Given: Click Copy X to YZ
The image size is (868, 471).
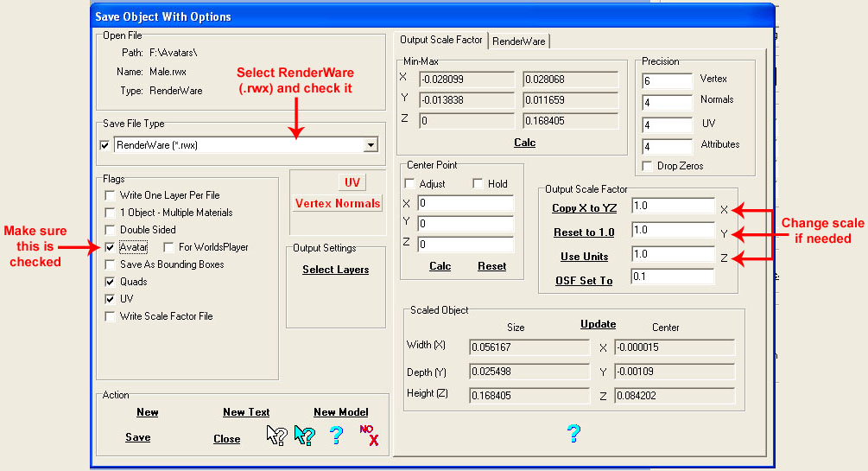Looking at the screenshot, I should coord(583,208).
